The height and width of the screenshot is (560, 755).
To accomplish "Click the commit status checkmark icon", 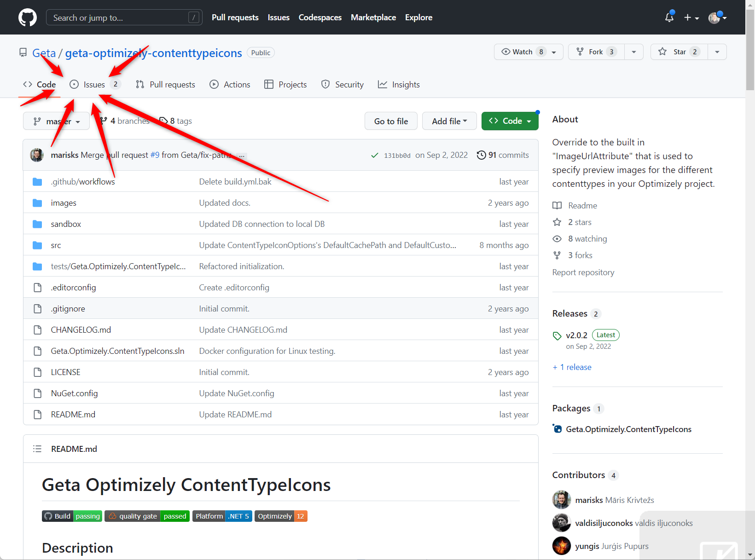I will [375, 156].
